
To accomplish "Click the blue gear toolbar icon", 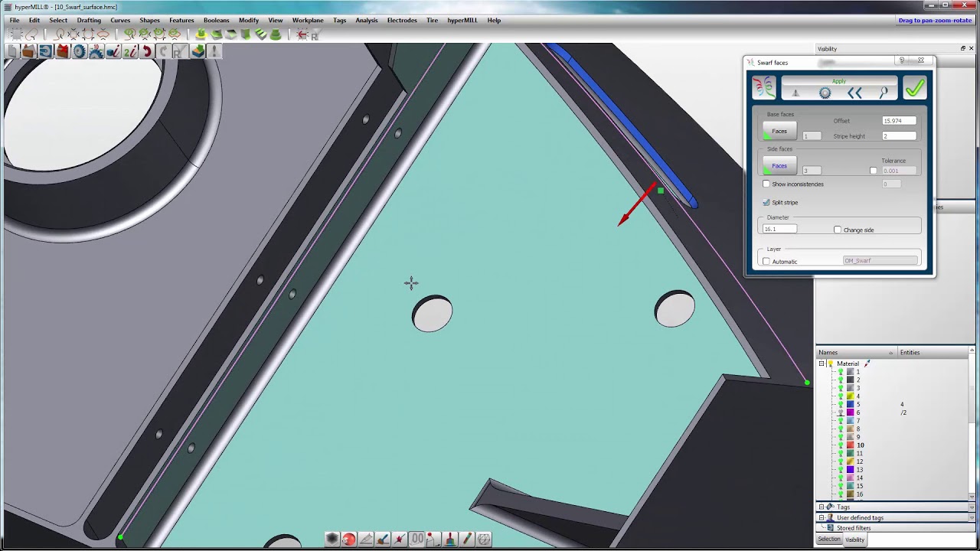I will 79,51.
